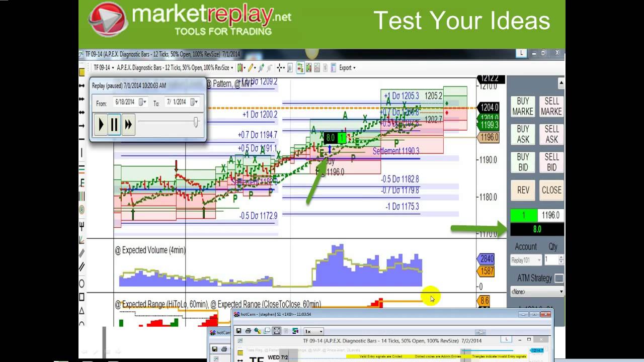Open the To date calendar dropdown

pos(193,102)
